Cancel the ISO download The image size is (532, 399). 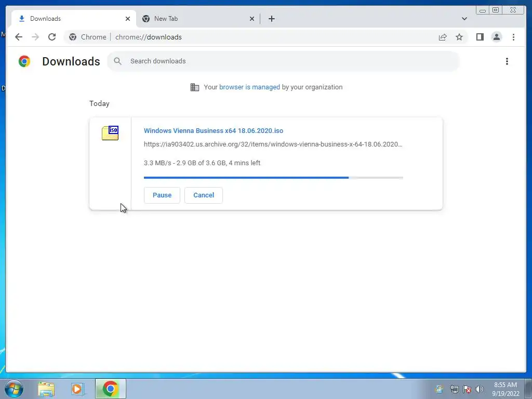pos(204,195)
